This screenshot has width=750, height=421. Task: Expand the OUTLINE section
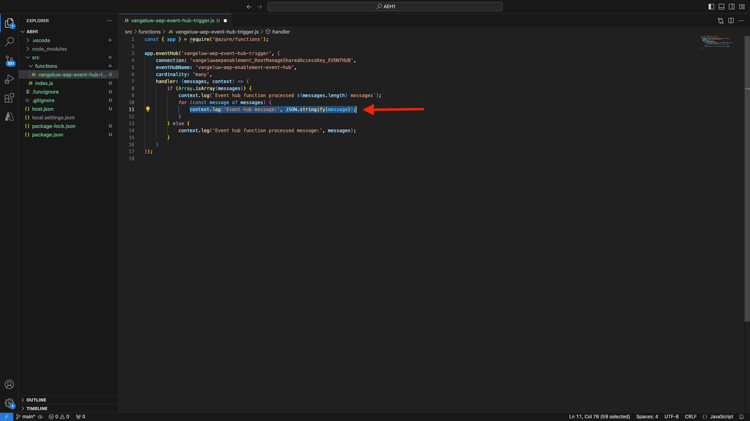coord(36,400)
